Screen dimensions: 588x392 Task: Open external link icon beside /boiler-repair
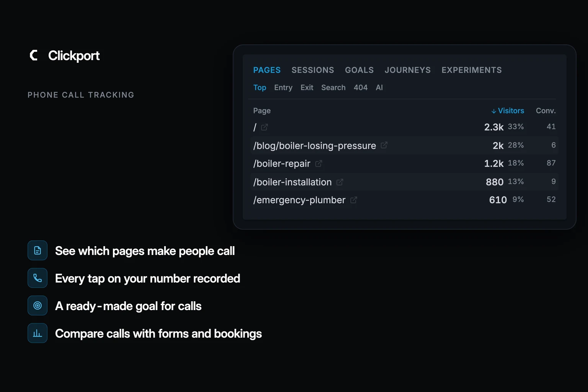pos(318,163)
